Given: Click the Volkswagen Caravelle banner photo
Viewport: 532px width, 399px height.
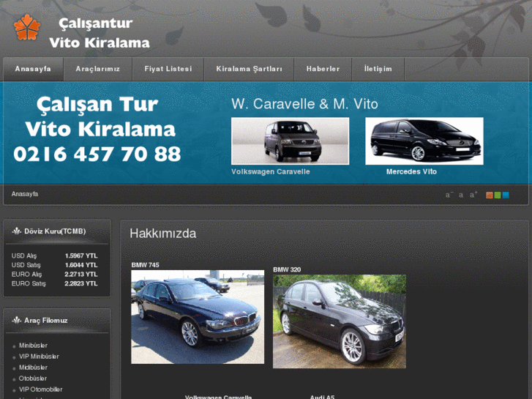Looking at the screenshot, I should (x=290, y=141).
